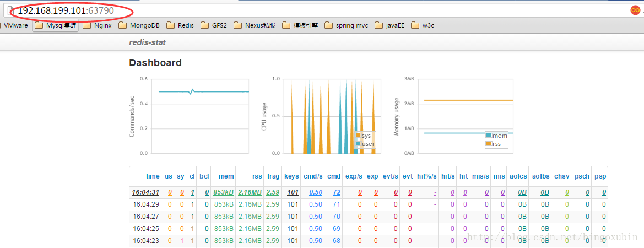The height and width of the screenshot is (248, 644).
Task: Focus the 192.168.199.101:63790 address field
Action: coord(321,10)
